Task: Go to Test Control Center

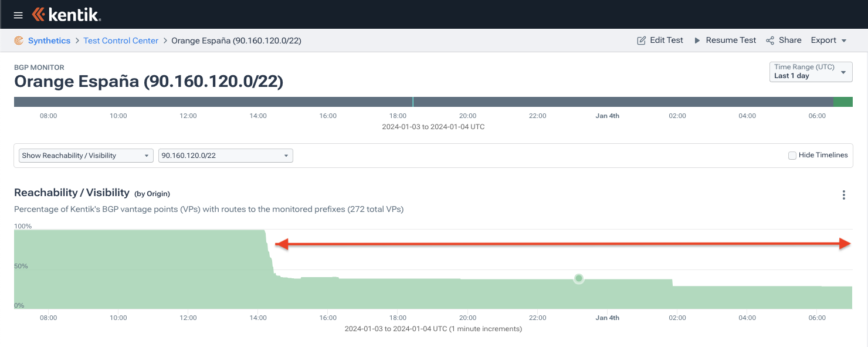Action: pos(121,41)
